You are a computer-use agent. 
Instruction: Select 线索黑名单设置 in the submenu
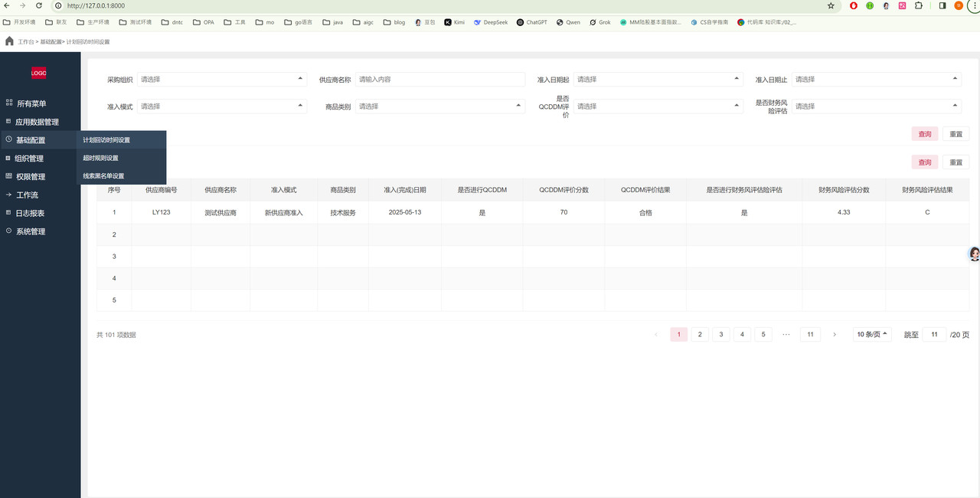tap(103, 176)
